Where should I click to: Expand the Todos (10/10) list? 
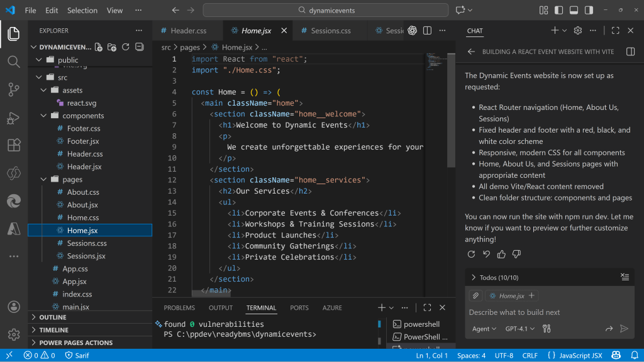tap(474, 277)
